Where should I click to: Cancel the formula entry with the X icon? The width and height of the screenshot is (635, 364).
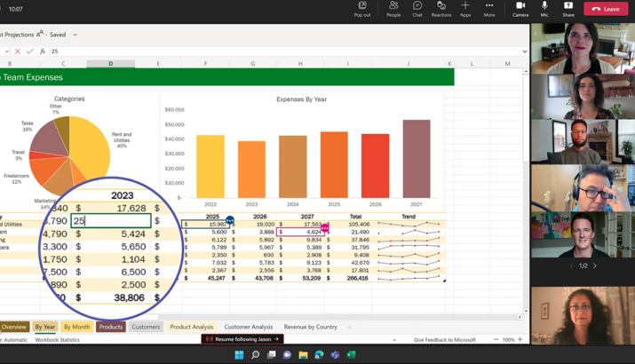tap(18, 51)
